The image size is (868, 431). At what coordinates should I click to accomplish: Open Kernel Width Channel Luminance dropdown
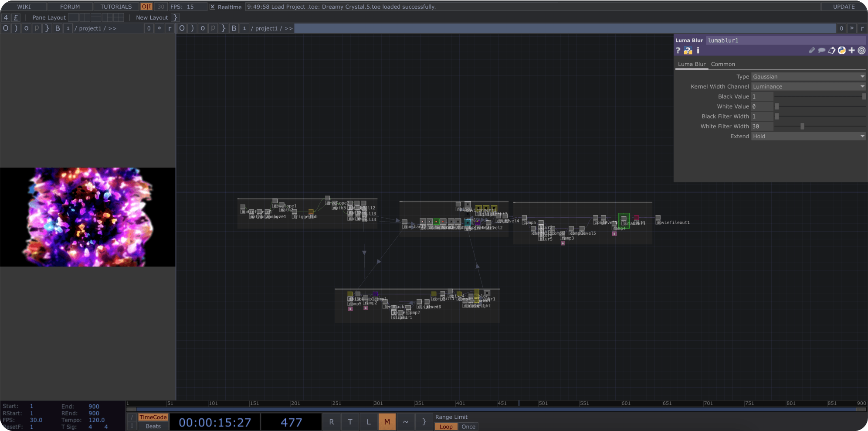(808, 87)
